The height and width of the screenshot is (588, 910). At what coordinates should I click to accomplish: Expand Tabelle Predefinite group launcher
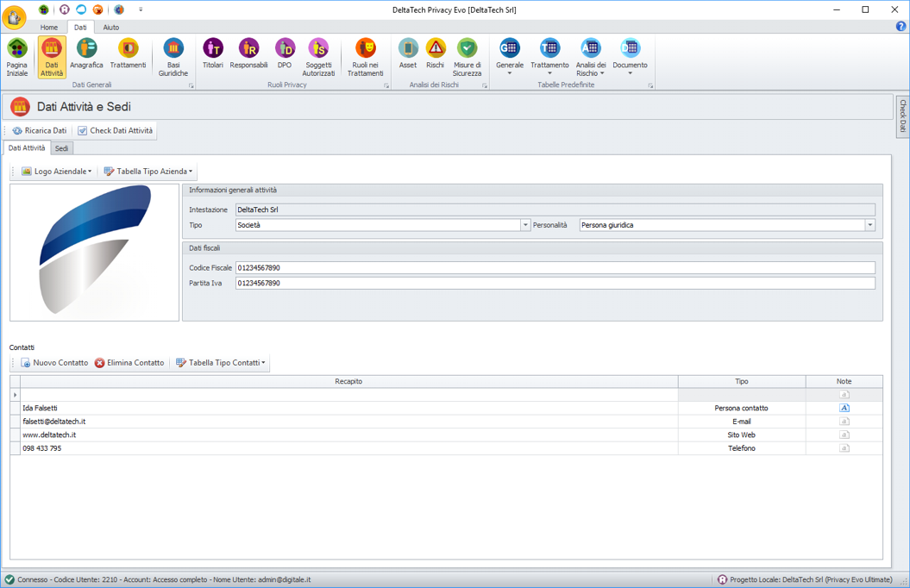pyautogui.click(x=650, y=86)
